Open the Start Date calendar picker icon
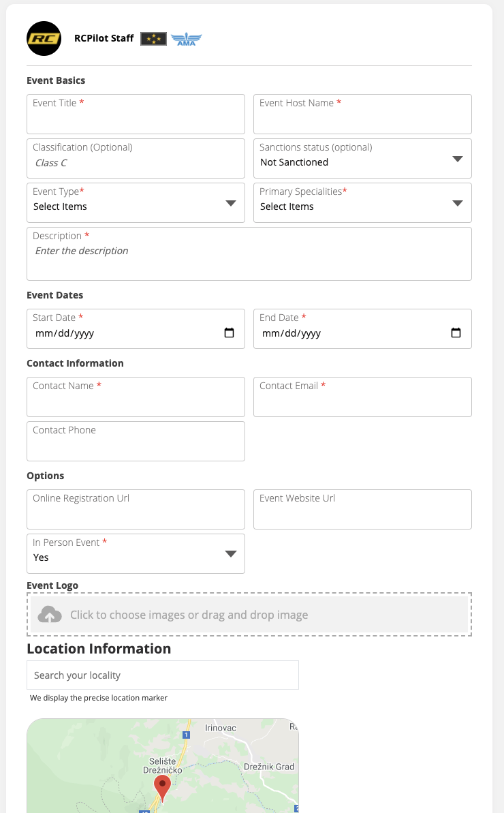504x813 pixels. pyautogui.click(x=230, y=333)
